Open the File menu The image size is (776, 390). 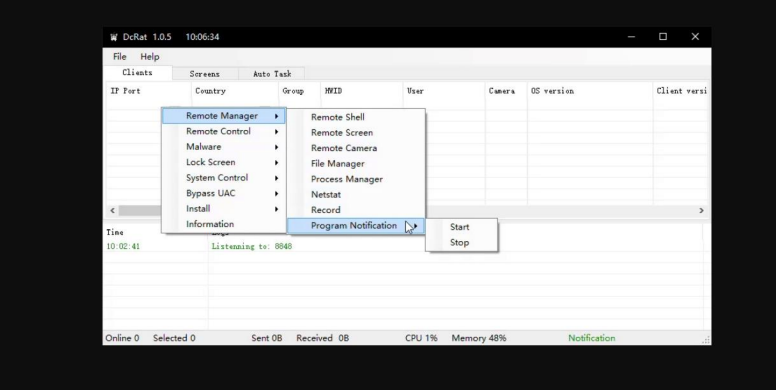point(120,56)
